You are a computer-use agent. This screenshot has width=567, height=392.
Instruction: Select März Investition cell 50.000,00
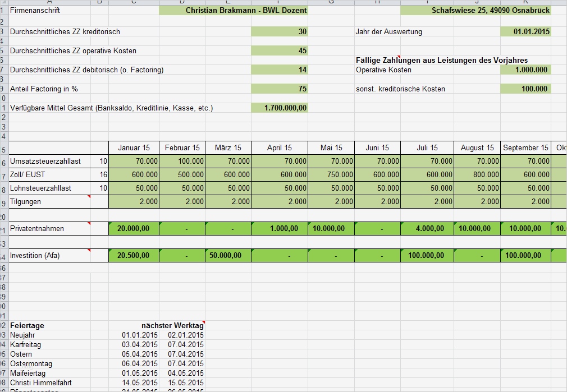tap(228, 255)
